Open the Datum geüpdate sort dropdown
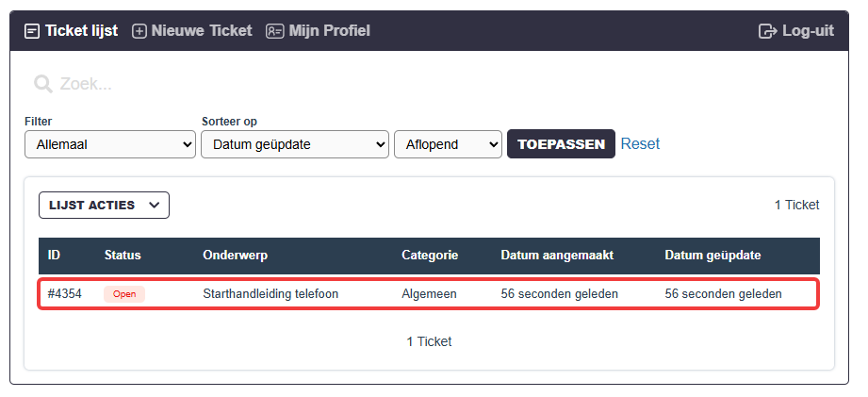 click(x=294, y=144)
